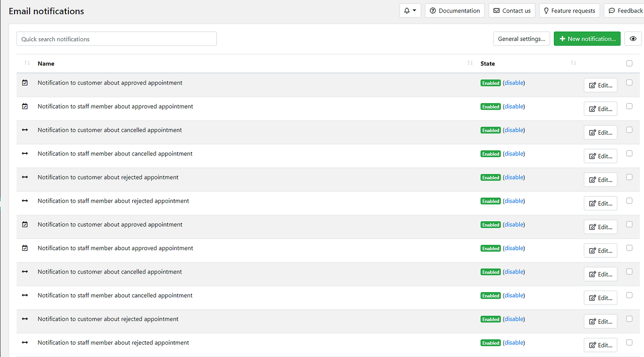Screen dimensions: 644x357
Task: Click the Contact us envelope button
Action: point(512,11)
